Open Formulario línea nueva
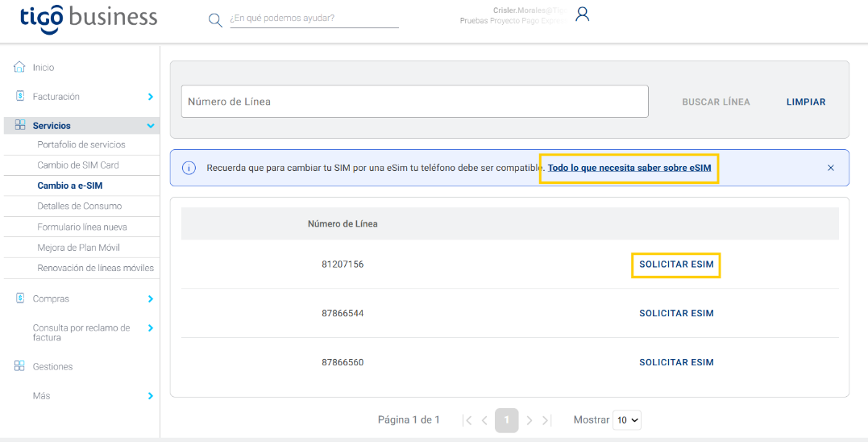The width and height of the screenshot is (868, 442). tap(82, 227)
